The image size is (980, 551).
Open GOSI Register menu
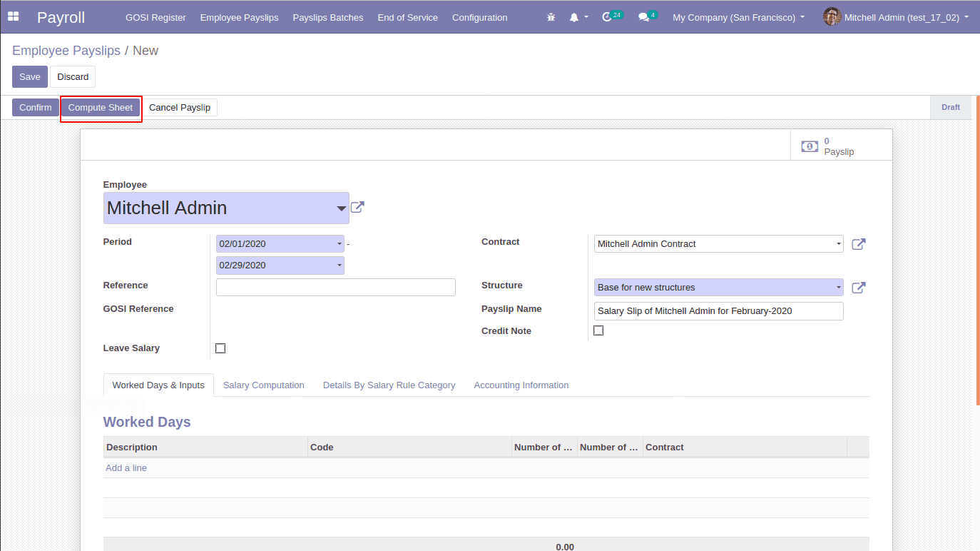[x=155, y=17]
